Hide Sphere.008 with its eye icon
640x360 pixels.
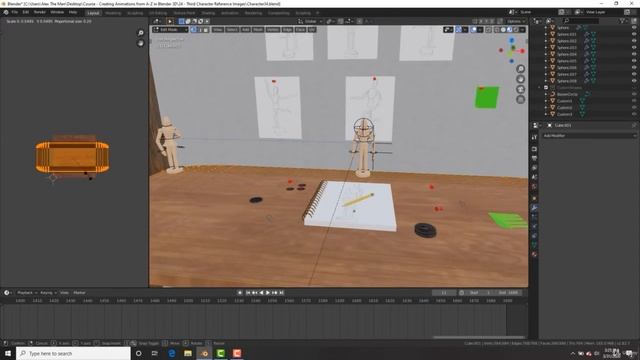[x=634, y=81]
